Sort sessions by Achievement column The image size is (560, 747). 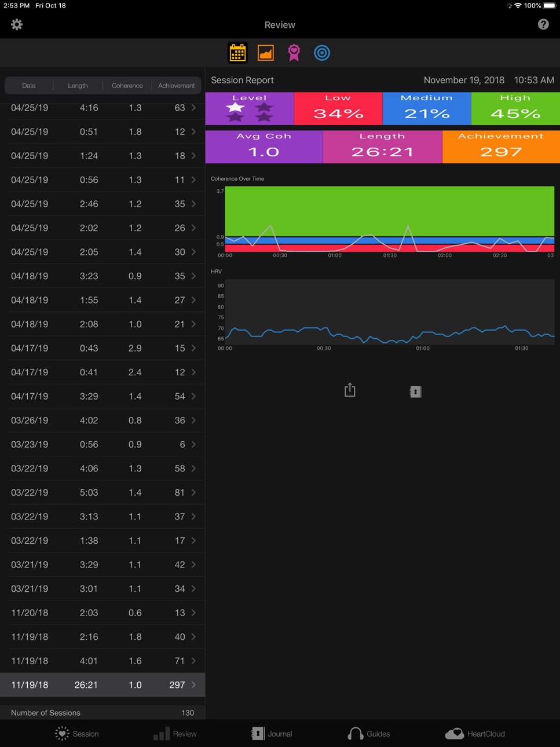tap(177, 86)
